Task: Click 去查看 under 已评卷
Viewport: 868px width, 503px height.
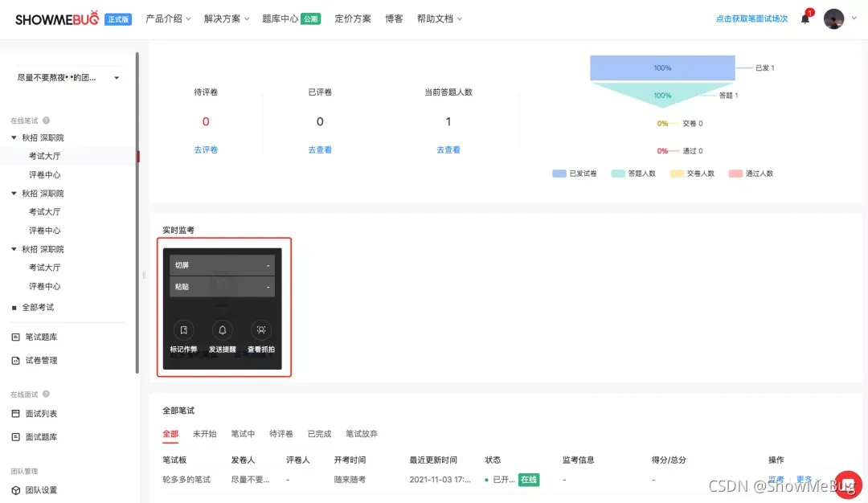Action: (x=320, y=150)
